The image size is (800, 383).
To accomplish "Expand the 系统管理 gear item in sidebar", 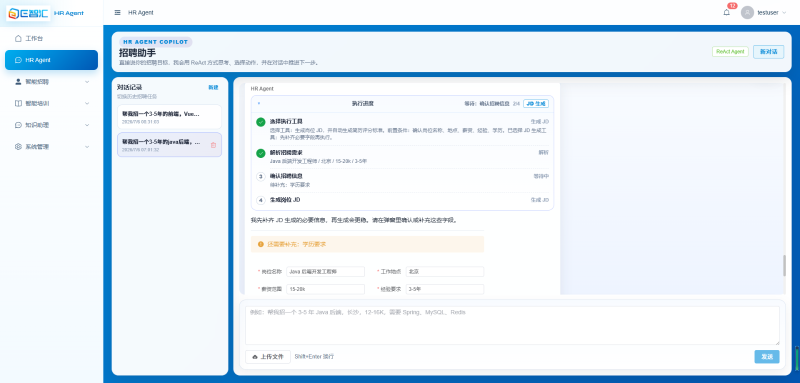I will (x=52, y=146).
